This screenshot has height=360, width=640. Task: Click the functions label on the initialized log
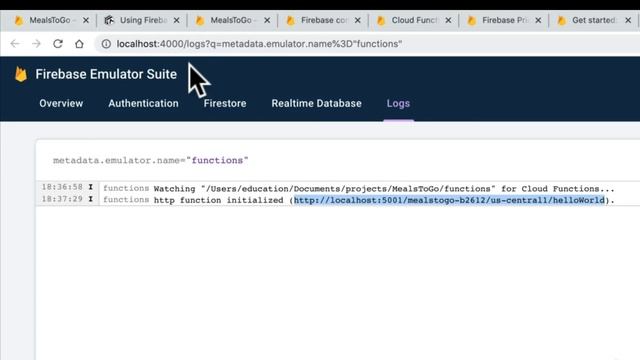[126, 200]
